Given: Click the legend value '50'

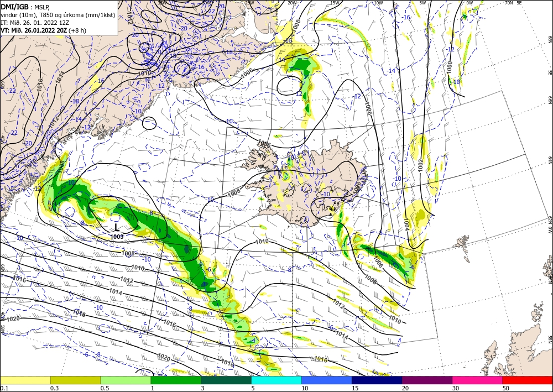Looking at the screenshot, I should 506,388.
